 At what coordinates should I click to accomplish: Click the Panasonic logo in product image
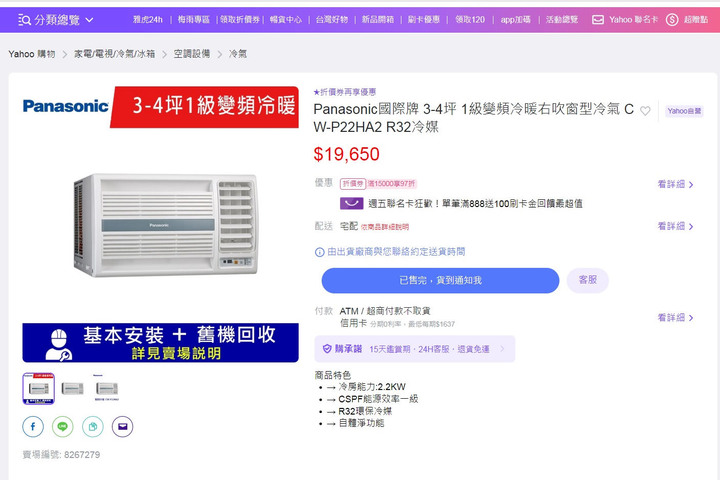pos(66,107)
